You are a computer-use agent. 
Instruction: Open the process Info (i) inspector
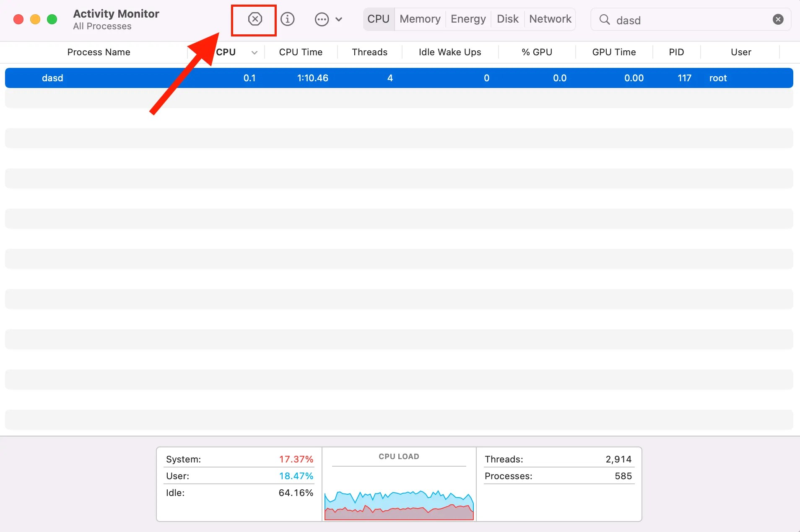pos(288,19)
